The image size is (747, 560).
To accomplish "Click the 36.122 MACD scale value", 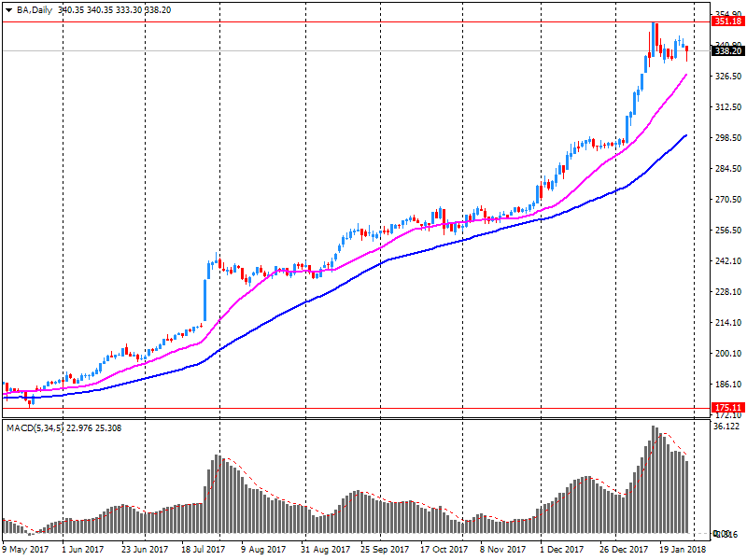I will pos(726,427).
